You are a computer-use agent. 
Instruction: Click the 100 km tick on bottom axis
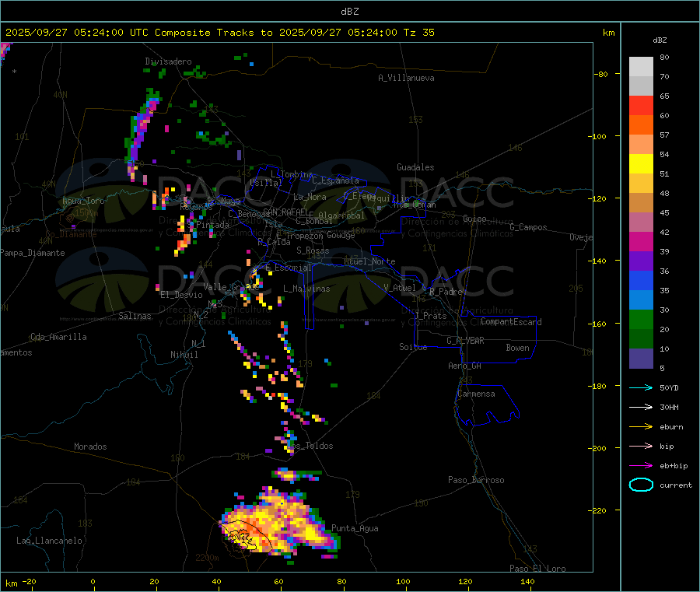(403, 581)
